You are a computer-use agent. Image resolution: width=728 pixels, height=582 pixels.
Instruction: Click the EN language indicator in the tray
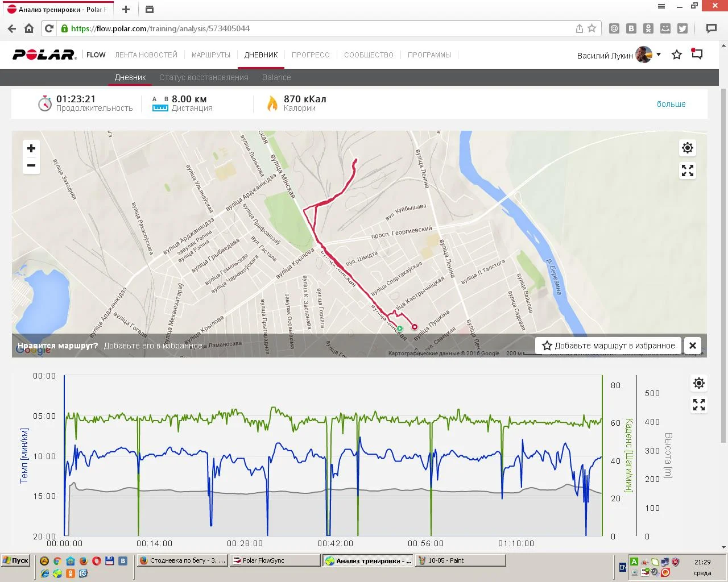(x=623, y=567)
